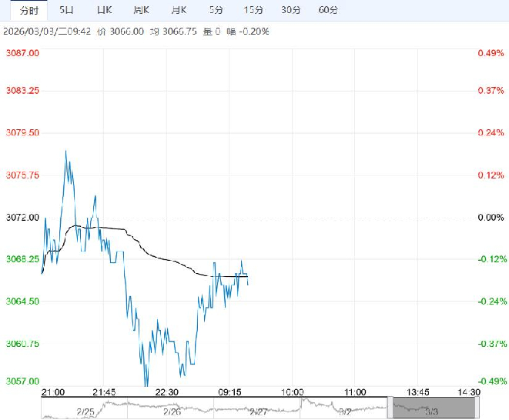Click the gray 3/3 range slider selection

point(430,408)
